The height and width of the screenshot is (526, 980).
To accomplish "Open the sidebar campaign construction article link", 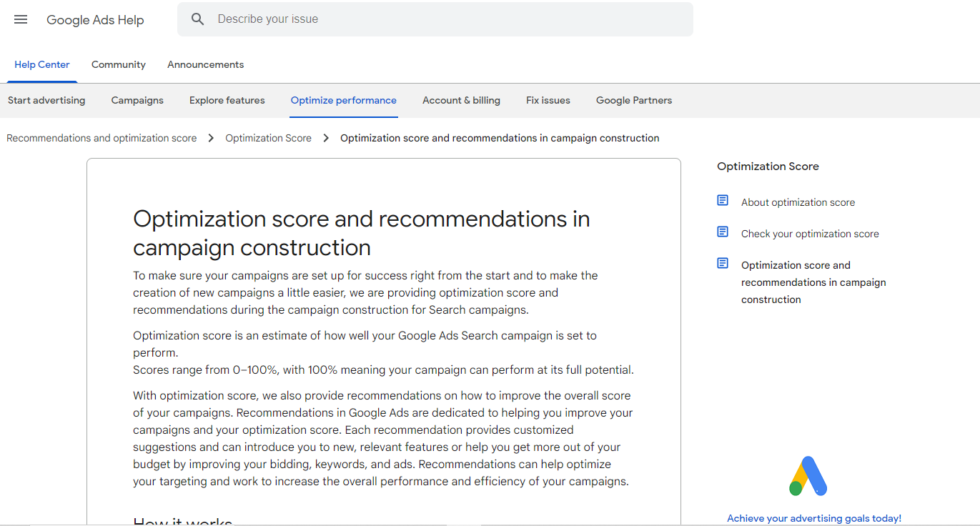I will (x=813, y=282).
